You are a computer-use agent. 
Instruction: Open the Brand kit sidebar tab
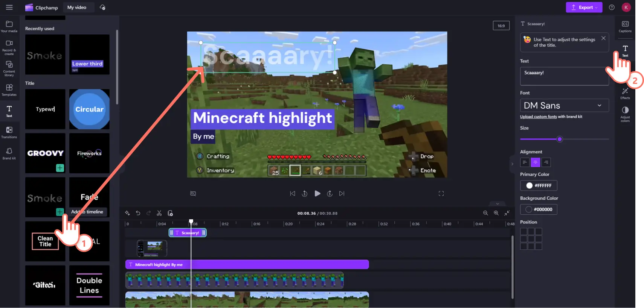point(9,153)
